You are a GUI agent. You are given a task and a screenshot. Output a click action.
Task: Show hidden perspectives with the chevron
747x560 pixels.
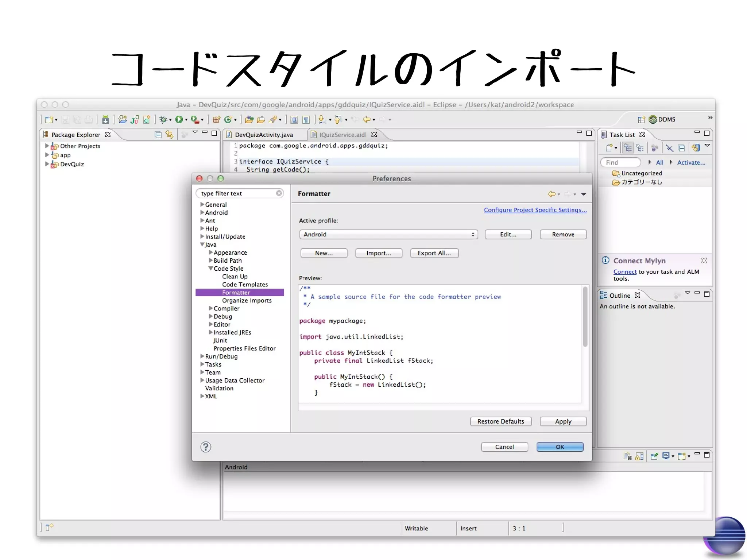coord(710,117)
